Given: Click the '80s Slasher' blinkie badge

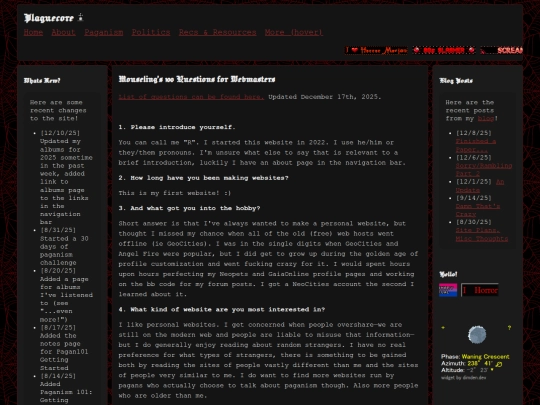Looking at the screenshot, I should tap(444, 50).
